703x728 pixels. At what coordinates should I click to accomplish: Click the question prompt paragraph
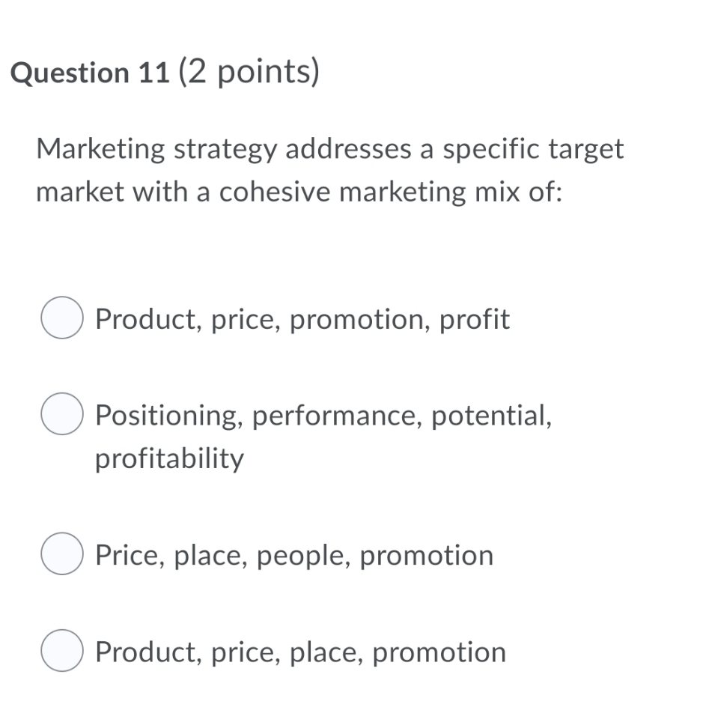point(329,169)
